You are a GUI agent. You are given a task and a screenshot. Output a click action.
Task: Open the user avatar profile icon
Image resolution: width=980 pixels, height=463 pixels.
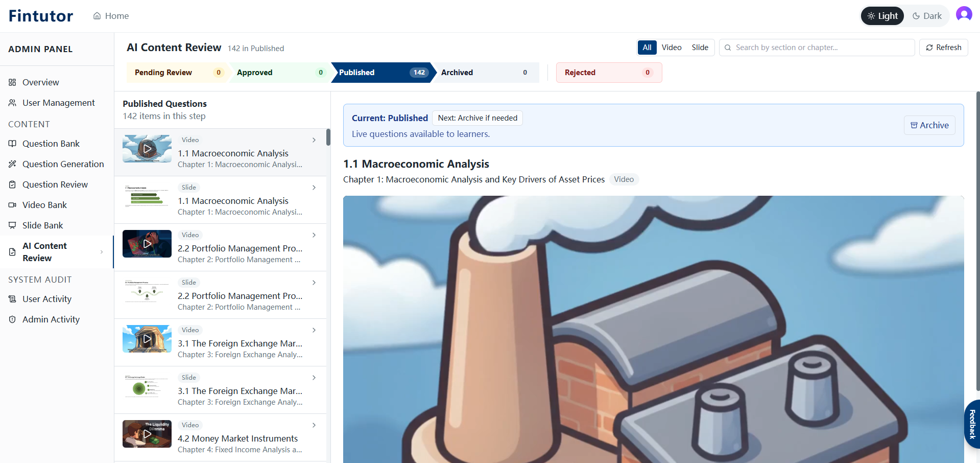pyautogui.click(x=964, y=14)
